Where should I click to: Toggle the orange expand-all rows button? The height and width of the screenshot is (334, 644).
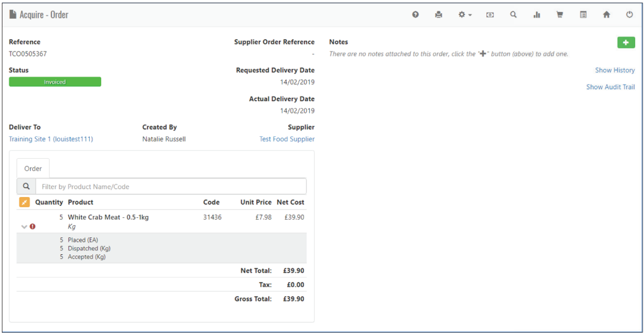coord(25,202)
